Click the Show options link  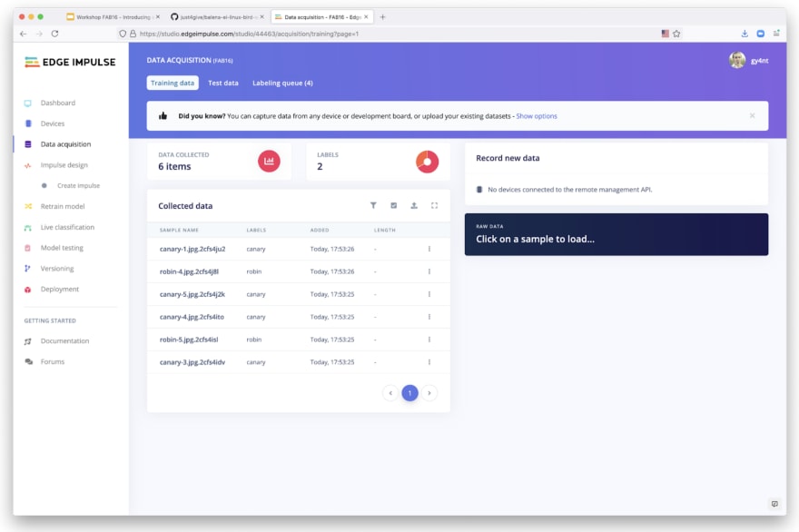pos(537,116)
